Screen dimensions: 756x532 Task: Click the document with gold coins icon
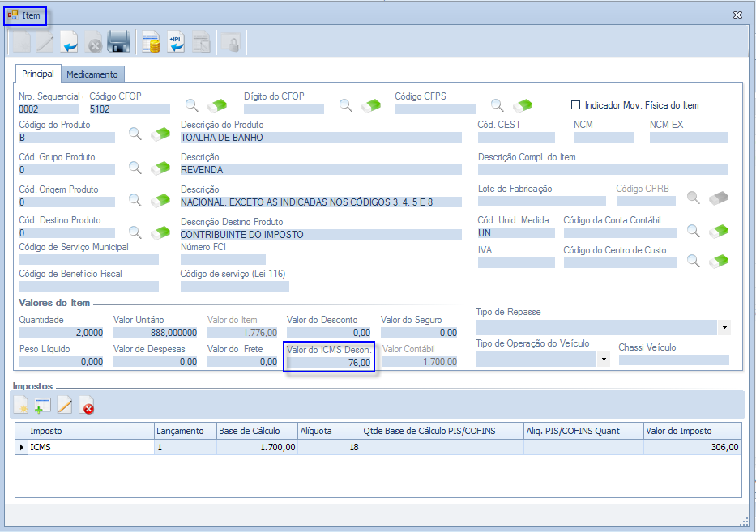click(x=151, y=42)
